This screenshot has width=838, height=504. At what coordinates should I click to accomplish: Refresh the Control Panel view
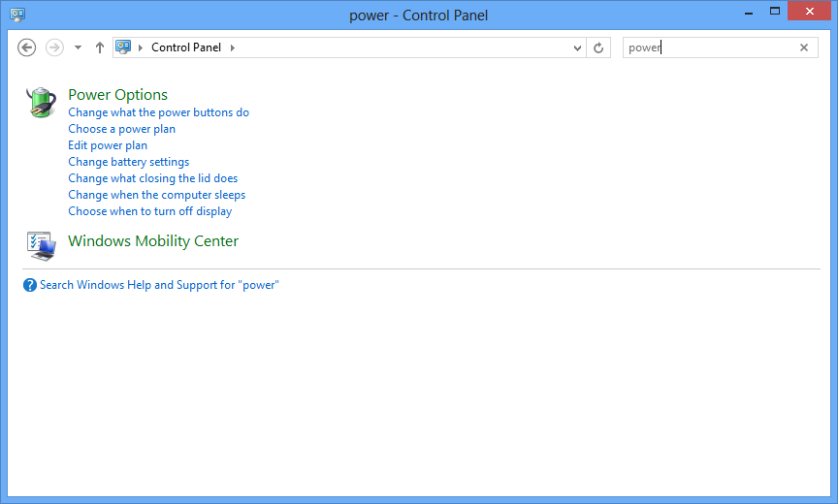click(598, 47)
